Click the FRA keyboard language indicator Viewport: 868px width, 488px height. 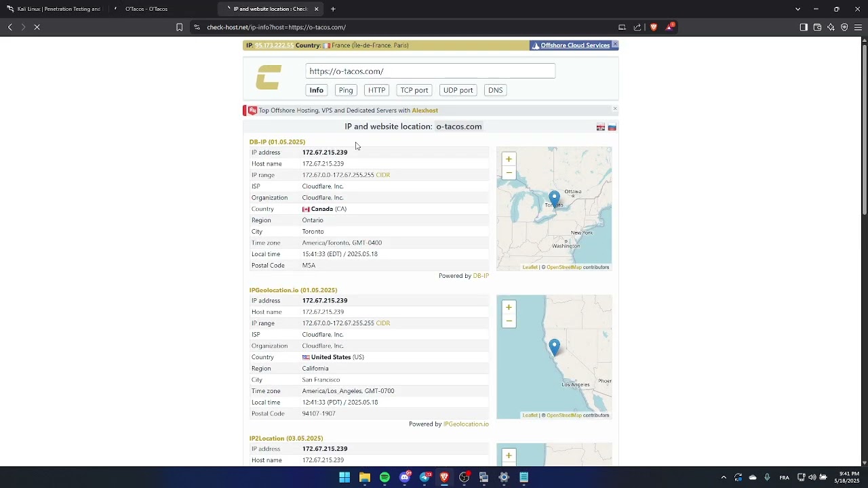[x=785, y=478]
